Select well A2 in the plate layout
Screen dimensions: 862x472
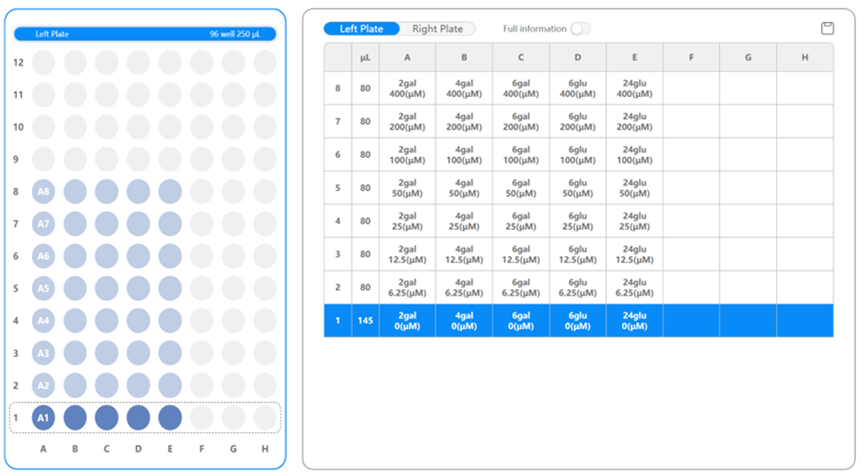[43, 385]
